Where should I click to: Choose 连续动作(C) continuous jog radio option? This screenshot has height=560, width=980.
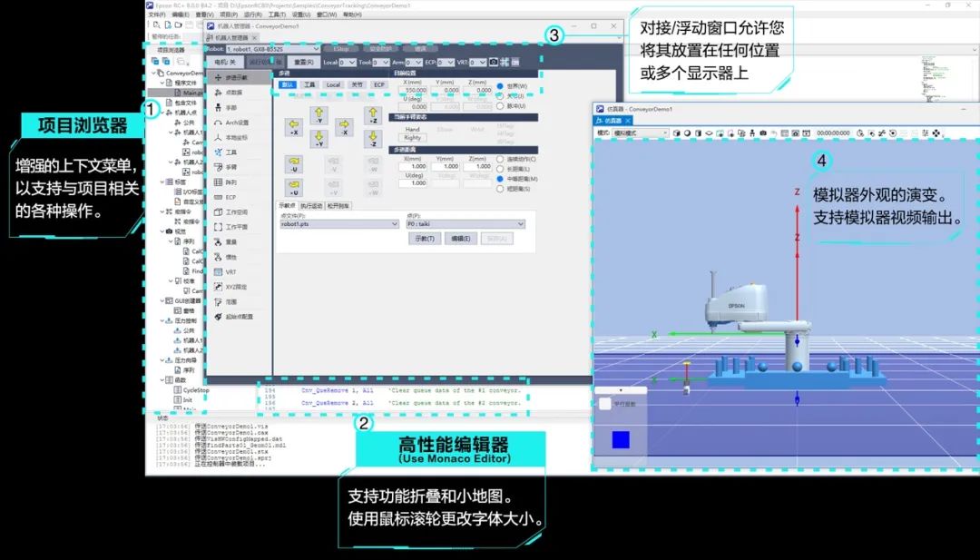tap(500, 159)
